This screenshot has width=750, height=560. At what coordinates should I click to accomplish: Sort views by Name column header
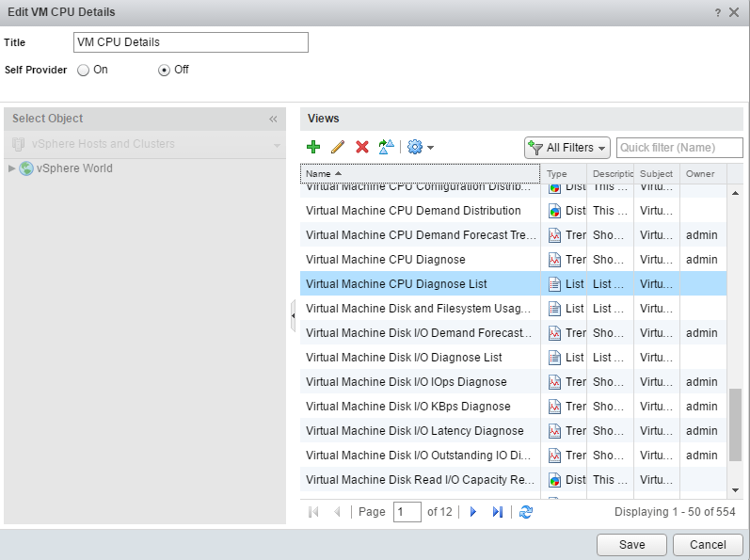point(419,174)
